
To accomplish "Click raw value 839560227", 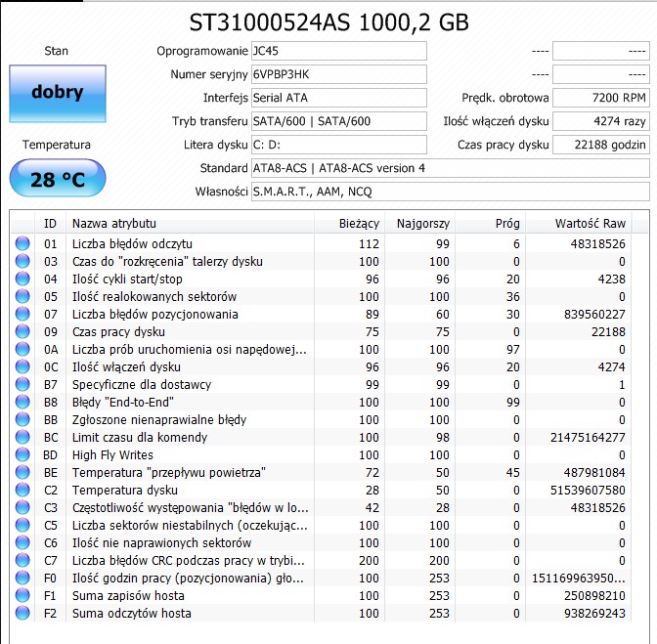I will (x=594, y=314).
